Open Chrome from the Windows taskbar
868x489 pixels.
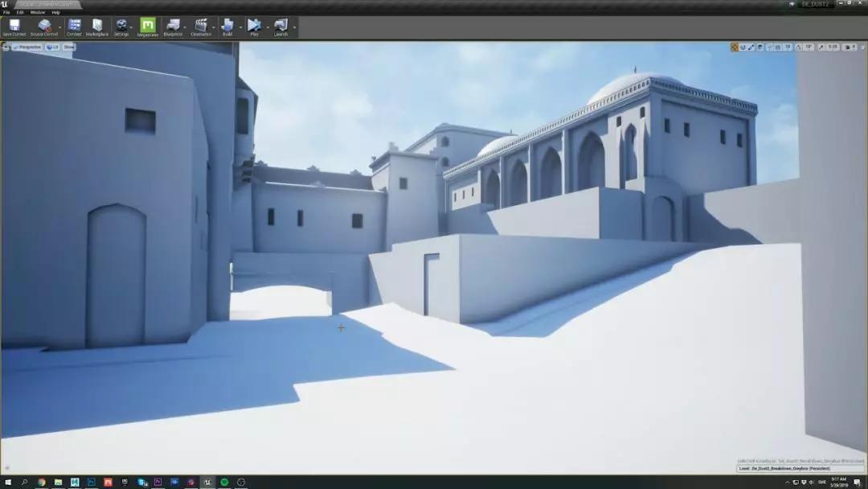point(41,482)
